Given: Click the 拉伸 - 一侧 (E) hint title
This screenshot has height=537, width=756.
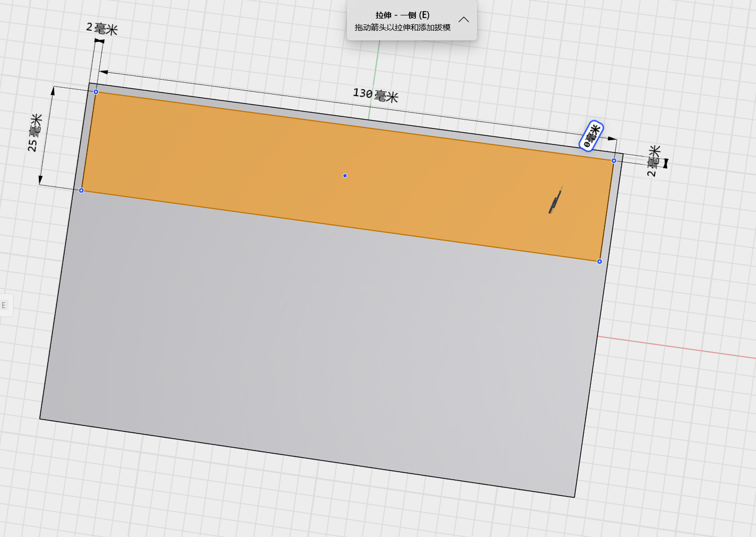Looking at the screenshot, I should (403, 15).
